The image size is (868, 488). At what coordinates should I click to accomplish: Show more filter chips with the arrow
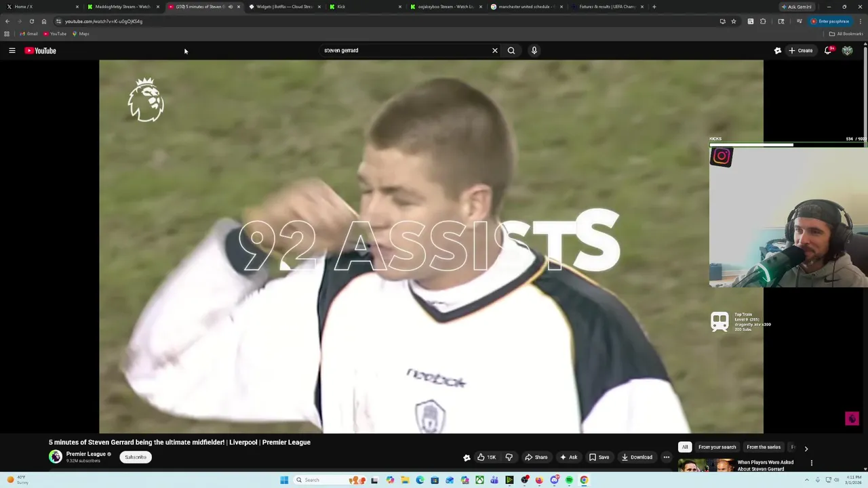pos(806,448)
